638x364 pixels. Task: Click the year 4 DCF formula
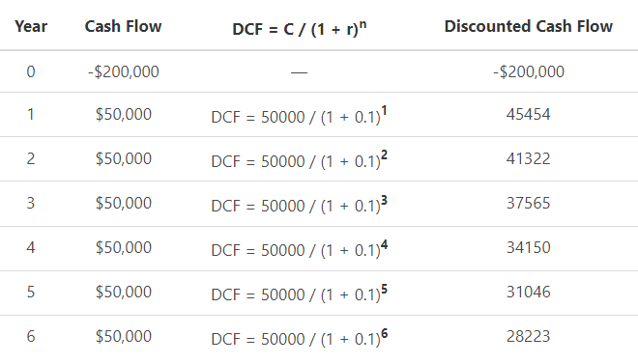299,249
